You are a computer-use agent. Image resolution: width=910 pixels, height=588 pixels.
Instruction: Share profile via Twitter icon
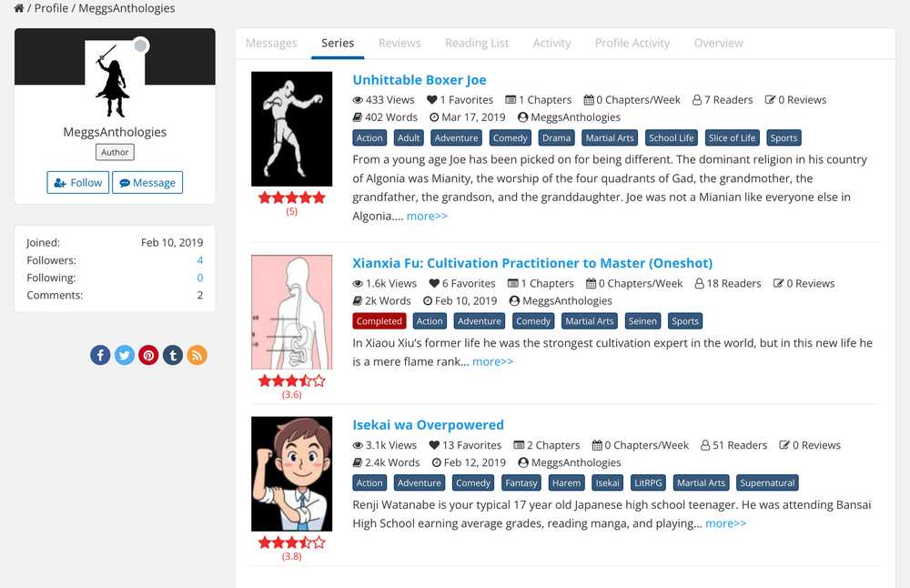tap(125, 355)
